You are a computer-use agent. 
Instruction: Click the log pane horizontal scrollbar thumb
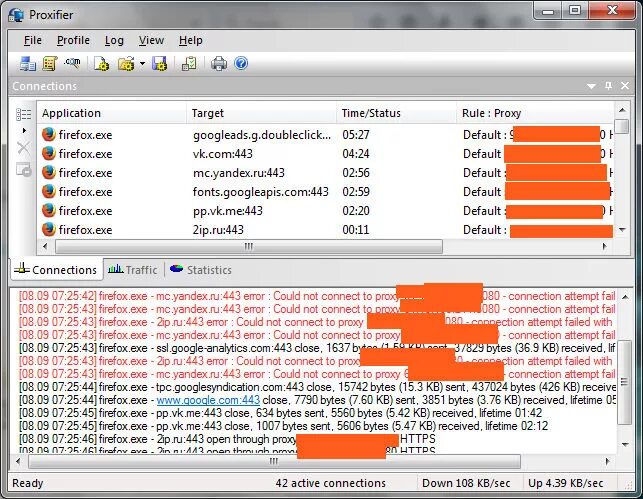point(274,461)
